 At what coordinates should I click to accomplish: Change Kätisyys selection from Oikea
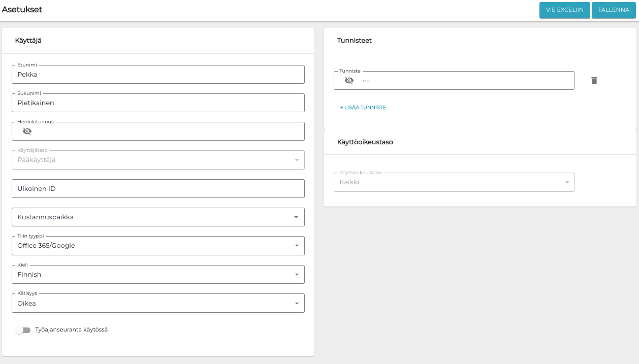click(157, 304)
